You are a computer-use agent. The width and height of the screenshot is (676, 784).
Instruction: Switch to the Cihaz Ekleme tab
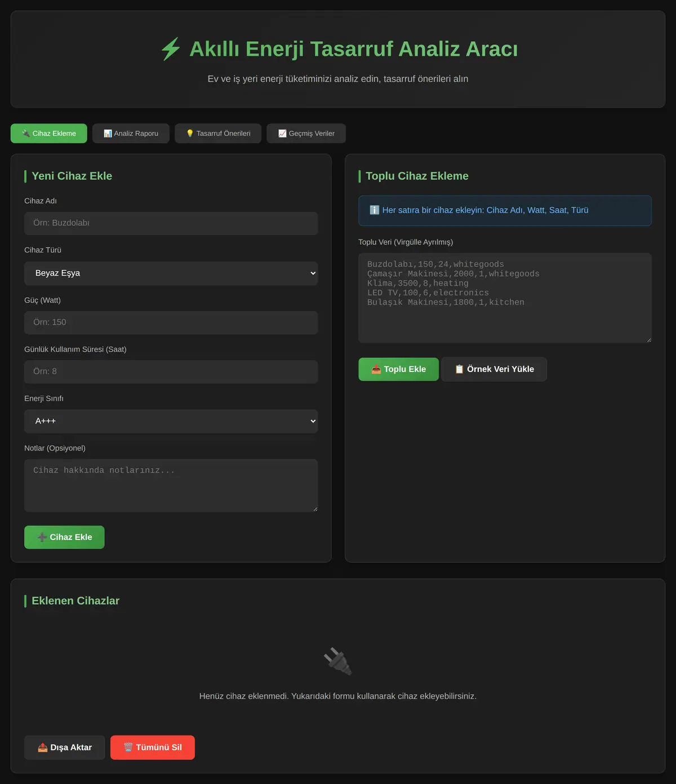tap(49, 134)
